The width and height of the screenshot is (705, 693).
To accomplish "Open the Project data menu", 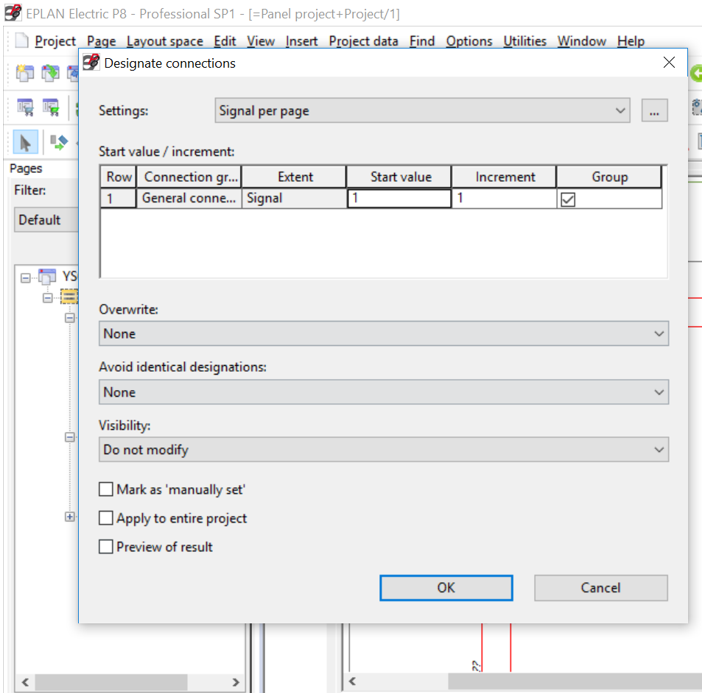I will pos(363,41).
